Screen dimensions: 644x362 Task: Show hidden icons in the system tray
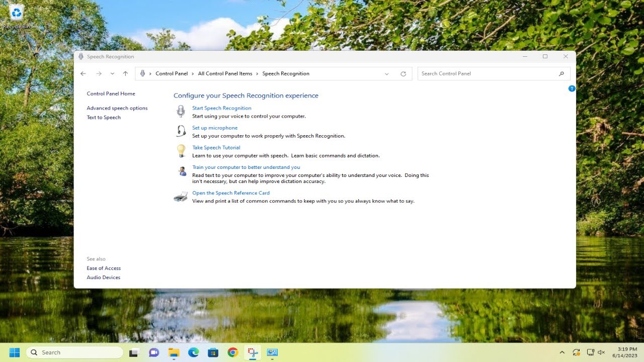(562, 352)
